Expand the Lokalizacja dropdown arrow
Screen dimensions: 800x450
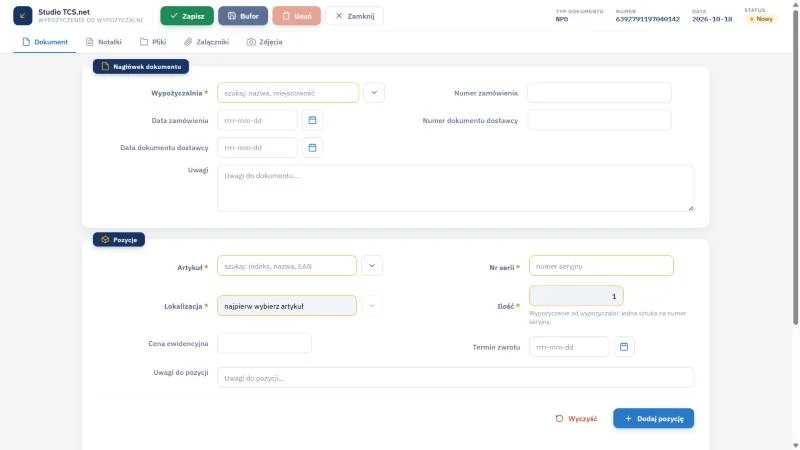tap(372, 306)
